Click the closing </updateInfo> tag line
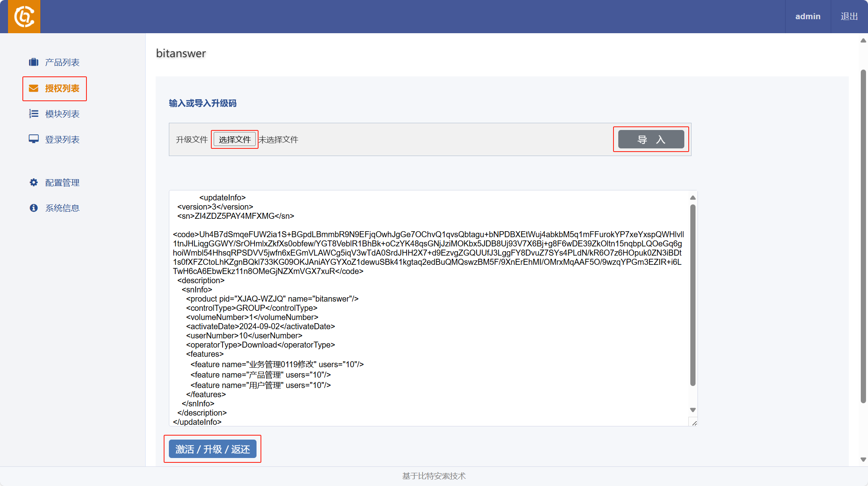 click(x=197, y=422)
